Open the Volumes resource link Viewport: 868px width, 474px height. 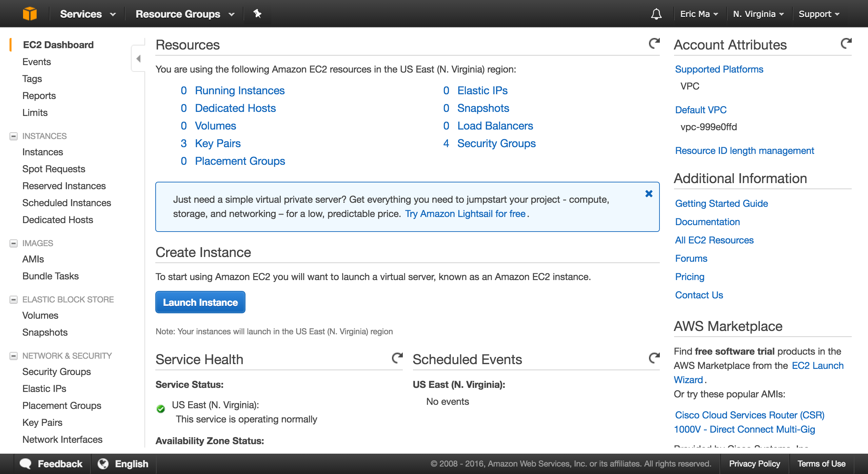pyautogui.click(x=215, y=126)
